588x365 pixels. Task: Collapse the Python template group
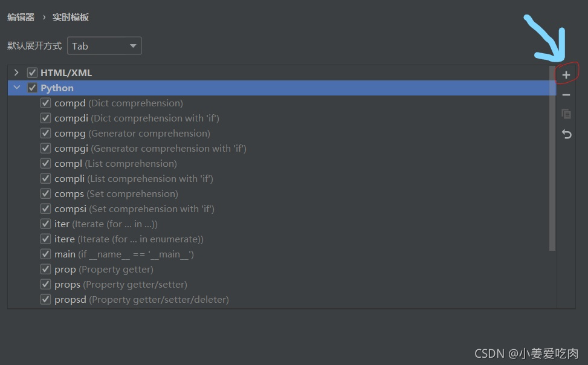[16, 88]
